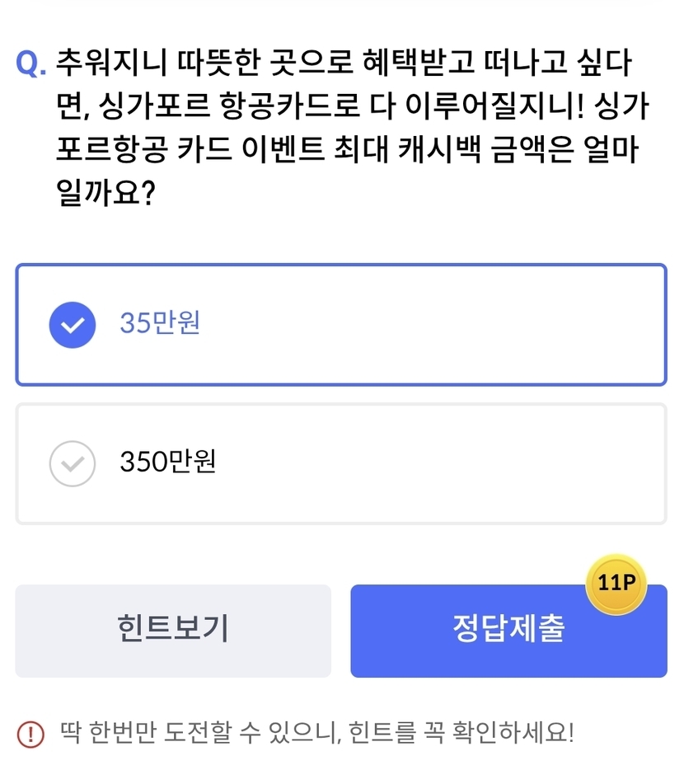The image size is (684, 784).
Task: Click the unselected 350만원 option card
Action: (x=412, y=463)
